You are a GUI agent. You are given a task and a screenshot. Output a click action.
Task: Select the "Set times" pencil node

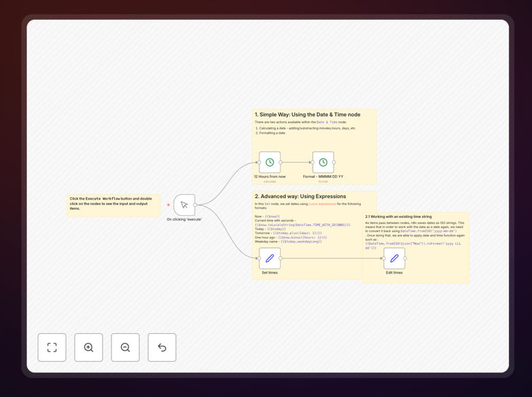tap(270, 259)
